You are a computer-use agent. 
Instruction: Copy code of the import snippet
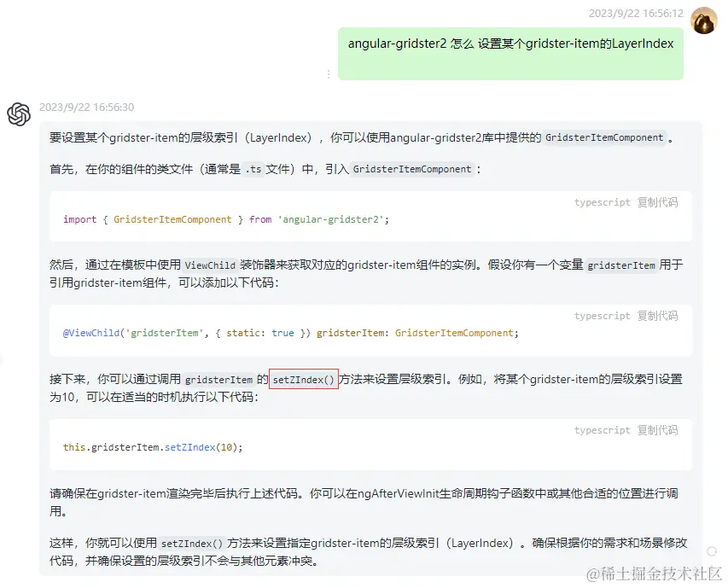657,202
